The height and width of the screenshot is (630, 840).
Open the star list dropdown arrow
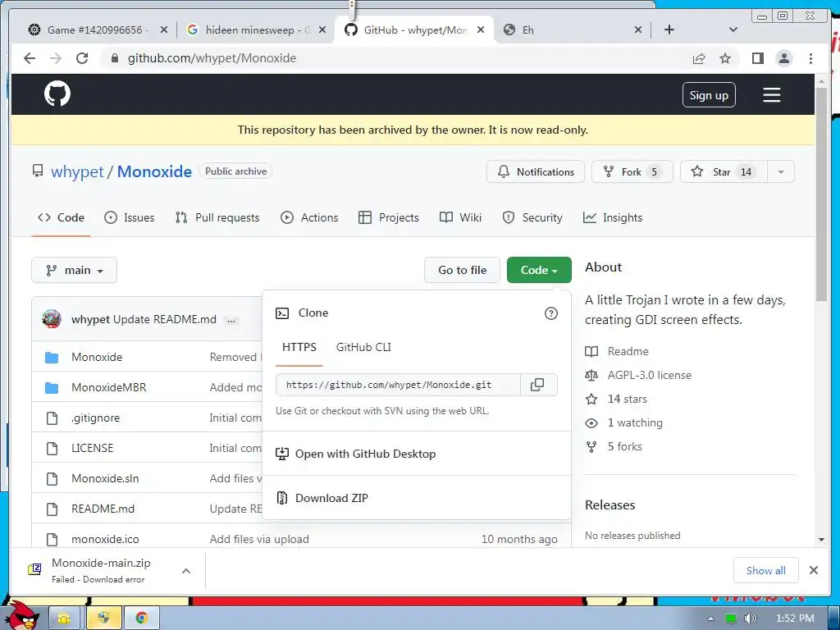click(x=781, y=172)
